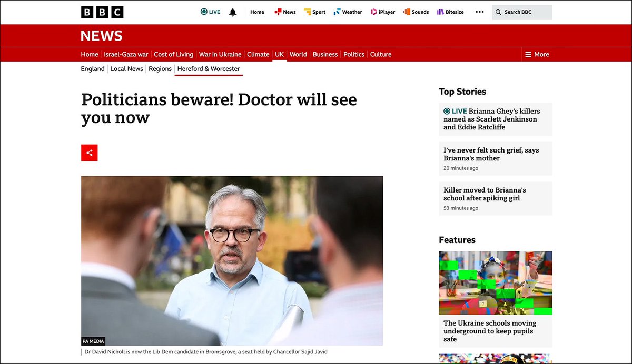The height and width of the screenshot is (364, 632).
Task: Click the '53 minutes ago' timestamp
Action: click(x=461, y=208)
